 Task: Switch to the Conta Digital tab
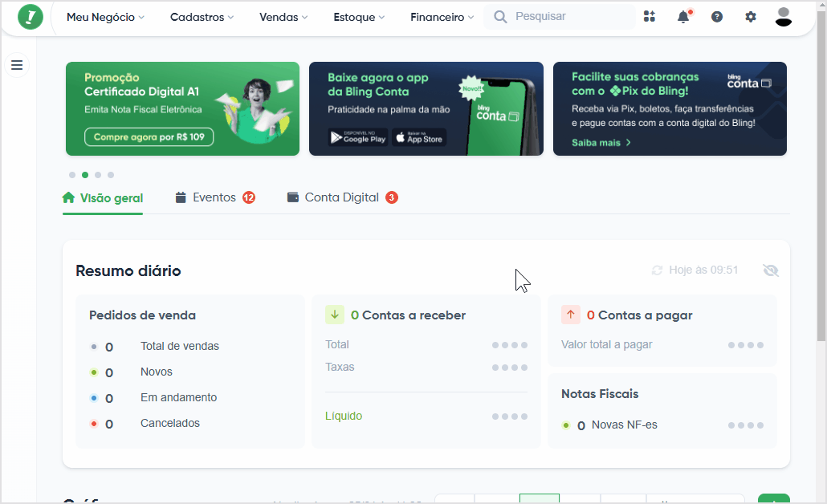click(342, 197)
